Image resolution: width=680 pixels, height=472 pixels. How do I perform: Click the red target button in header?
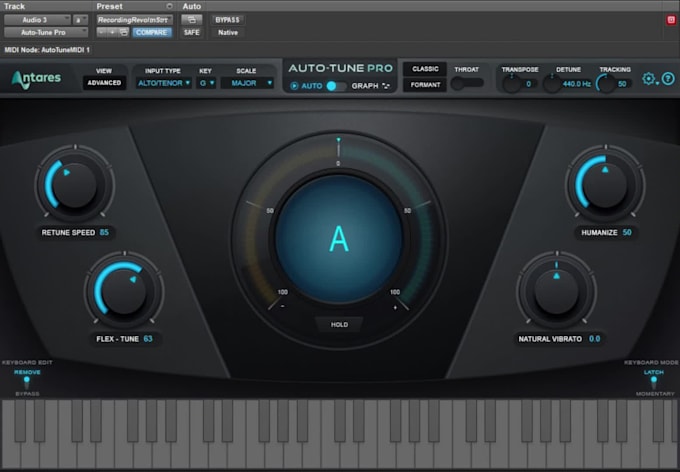pyautogui.click(x=671, y=20)
